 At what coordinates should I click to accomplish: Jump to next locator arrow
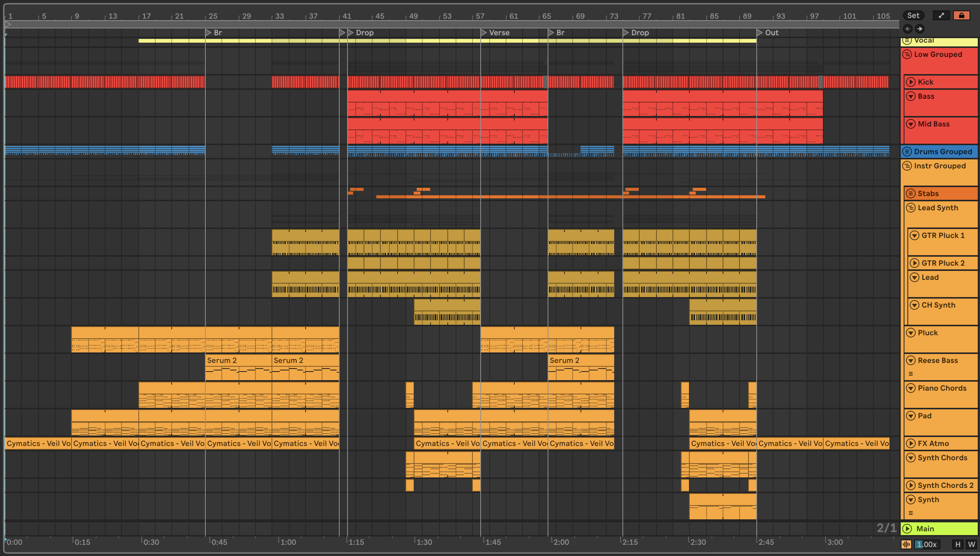pyautogui.click(x=920, y=29)
